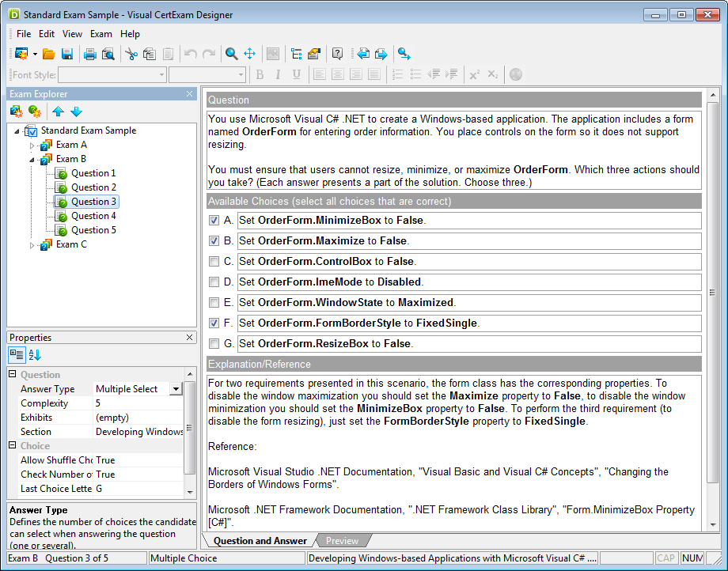Click the Cut scissors icon
This screenshot has height=571, width=728.
[131, 54]
